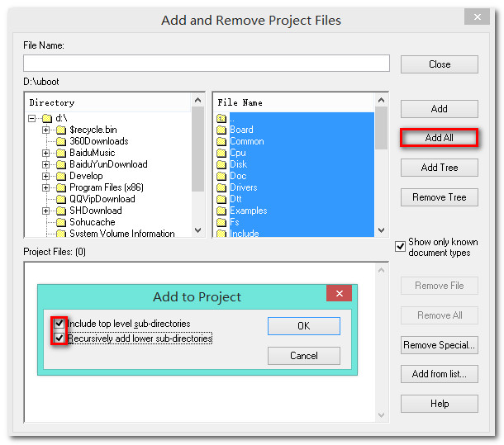Close the Add to Project dialog
This screenshot has height=445, width=504.
tap(339, 293)
